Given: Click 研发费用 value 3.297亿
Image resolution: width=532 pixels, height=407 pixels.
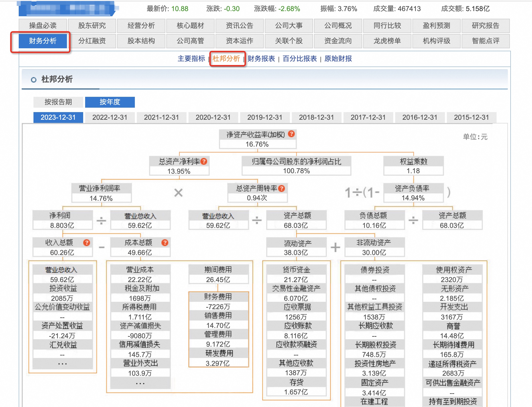Looking at the screenshot, I should (218, 363).
